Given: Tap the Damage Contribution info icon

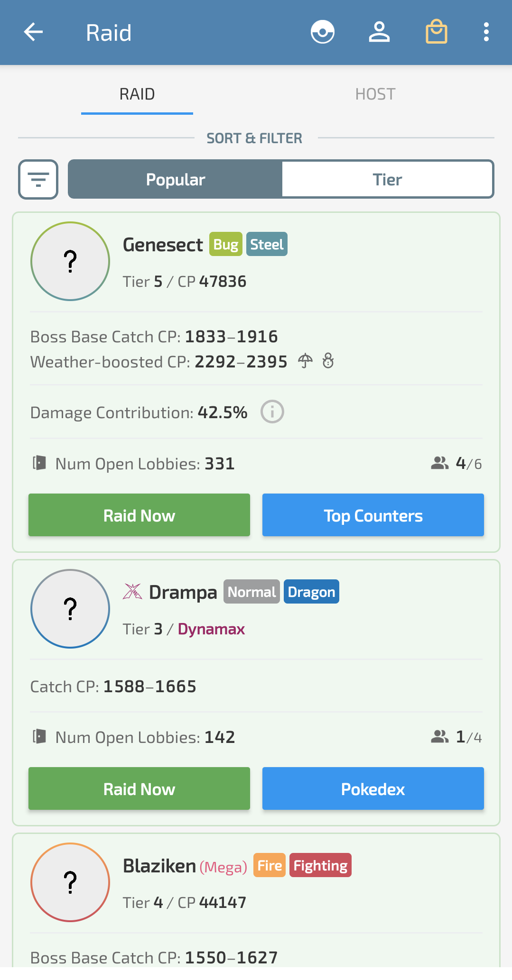Looking at the screenshot, I should (x=272, y=412).
